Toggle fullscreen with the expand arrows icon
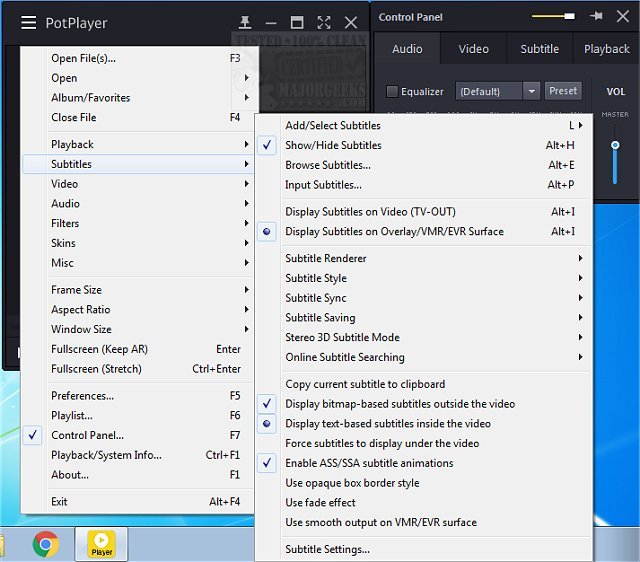The image size is (640, 562). pos(323,22)
